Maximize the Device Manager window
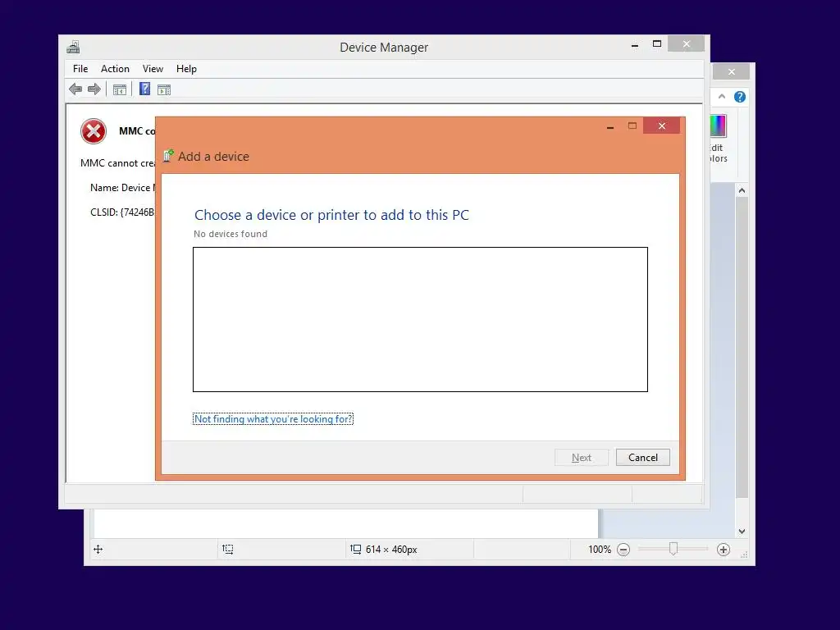The image size is (840, 630). (657, 44)
